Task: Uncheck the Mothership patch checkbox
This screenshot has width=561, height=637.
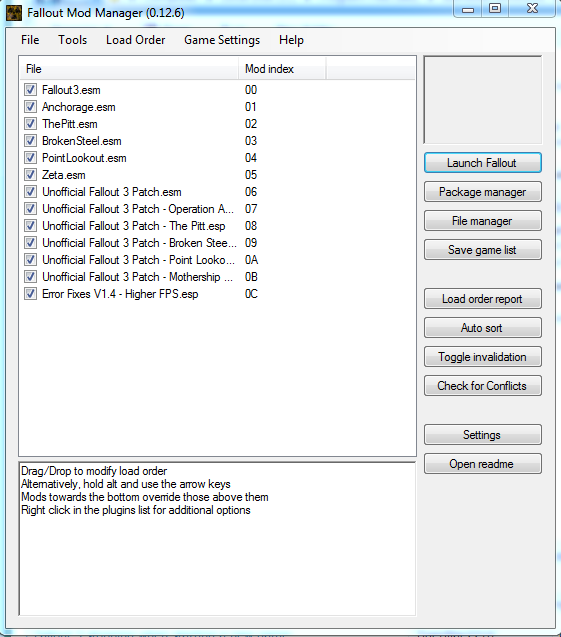Action: (30, 277)
